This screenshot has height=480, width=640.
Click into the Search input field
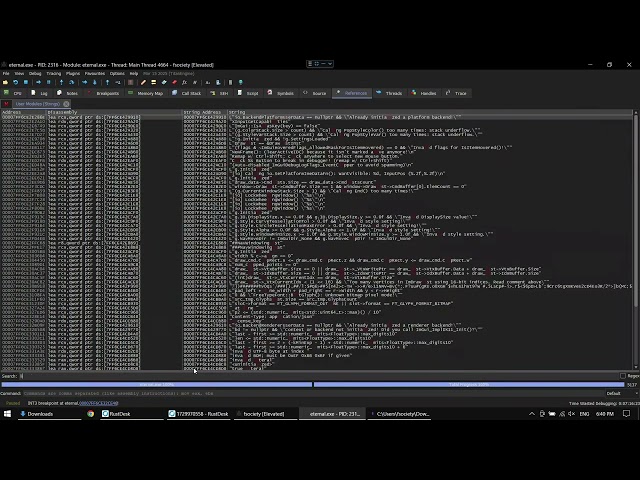[318, 376]
